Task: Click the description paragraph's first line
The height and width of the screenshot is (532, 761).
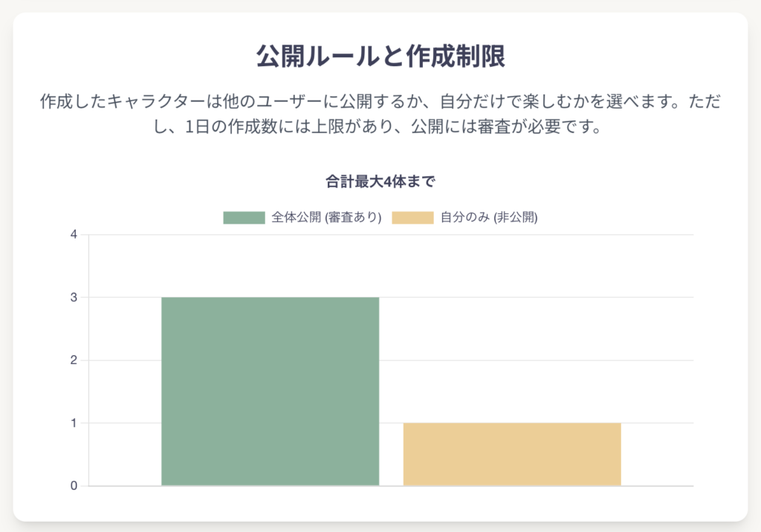Action: [x=380, y=102]
